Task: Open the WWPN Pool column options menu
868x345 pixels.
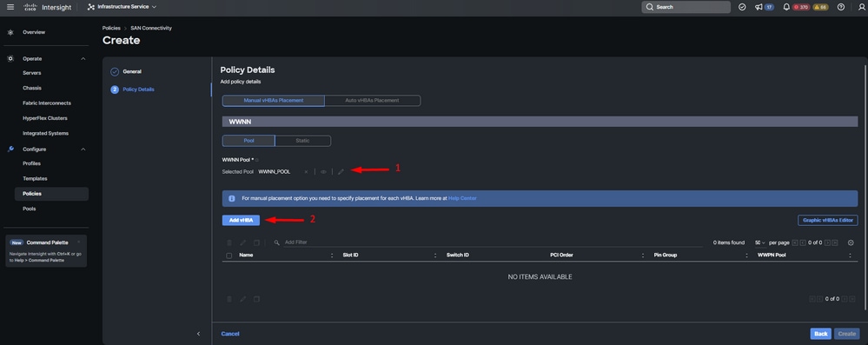Action: pyautogui.click(x=851, y=255)
